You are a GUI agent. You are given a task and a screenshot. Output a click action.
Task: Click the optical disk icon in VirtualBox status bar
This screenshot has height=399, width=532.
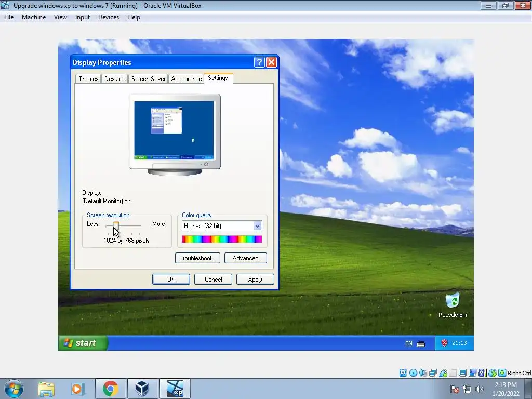click(x=413, y=373)
